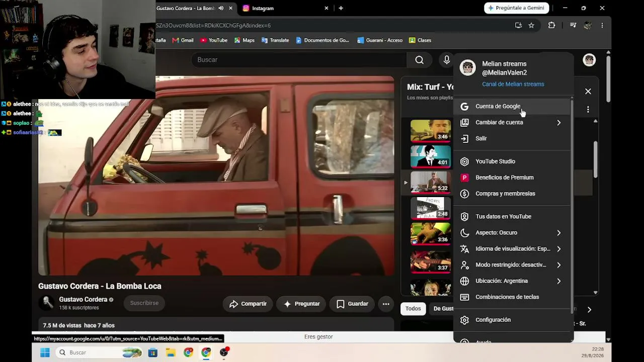This screenshot has height=362, width=644.
Task: Choose Salir to sign out
Action: [x=512, y=138]
